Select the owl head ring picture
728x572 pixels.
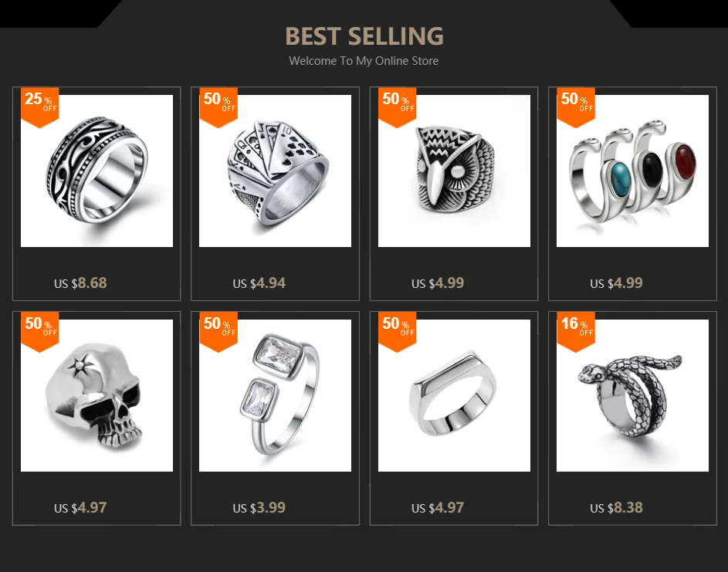pyautogui.click(x=454, y=171)
